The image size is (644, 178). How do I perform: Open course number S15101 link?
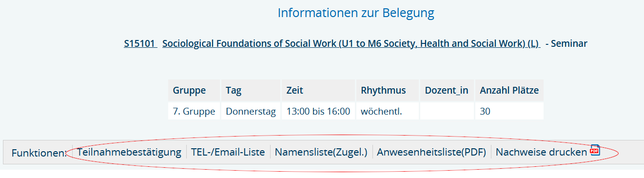click(139, 43)
